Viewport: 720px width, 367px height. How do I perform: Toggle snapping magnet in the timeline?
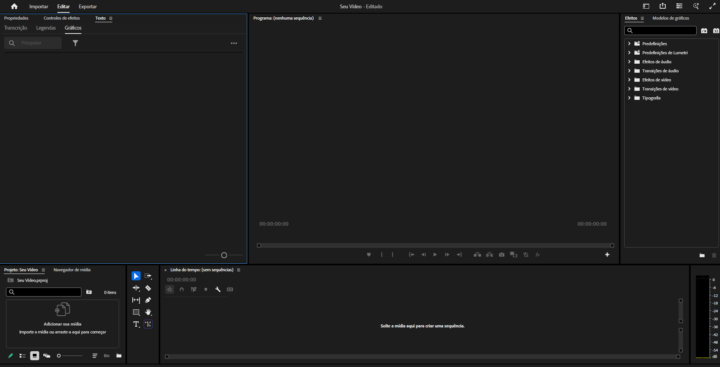[x=181, y=289]
